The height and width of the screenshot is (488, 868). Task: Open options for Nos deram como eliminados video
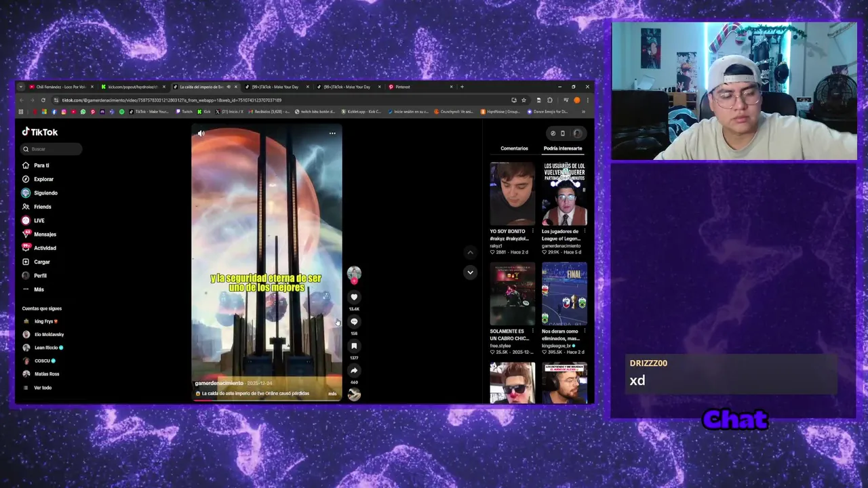pos(585,331)
